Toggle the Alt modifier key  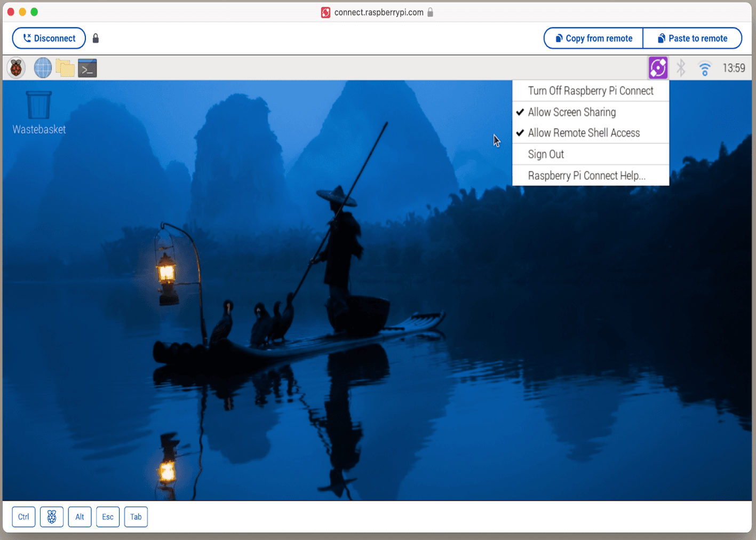(79, 517)
